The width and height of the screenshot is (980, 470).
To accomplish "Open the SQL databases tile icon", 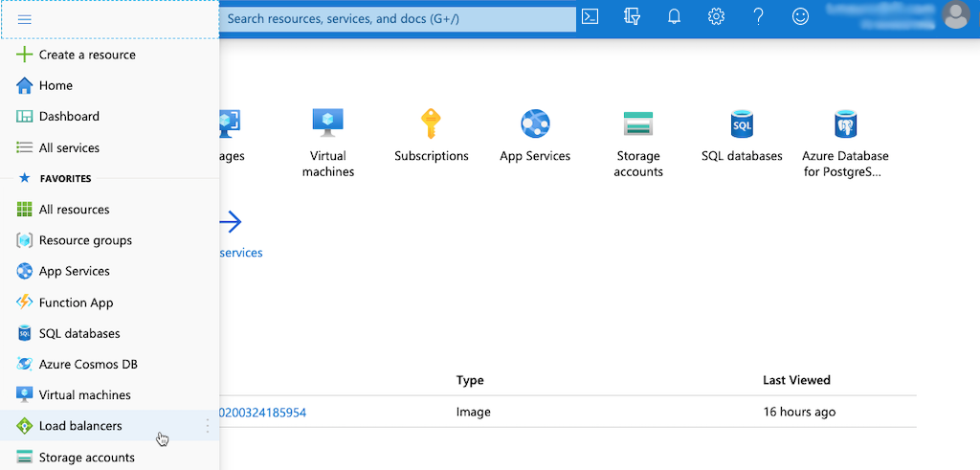I will pyautogui.click(x=742, y=123).
